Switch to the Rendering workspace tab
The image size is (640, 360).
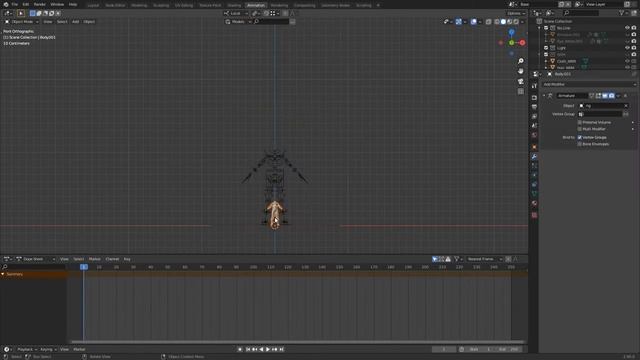[279, 5]
